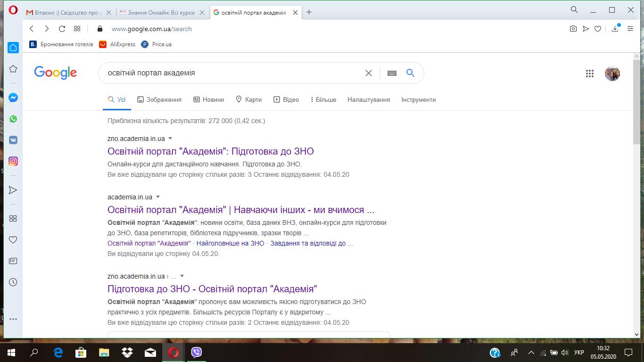This screenshot has height=362, width=644.
Task: Open Speed Dial start page button in toolbar
Action: point(77,29)
